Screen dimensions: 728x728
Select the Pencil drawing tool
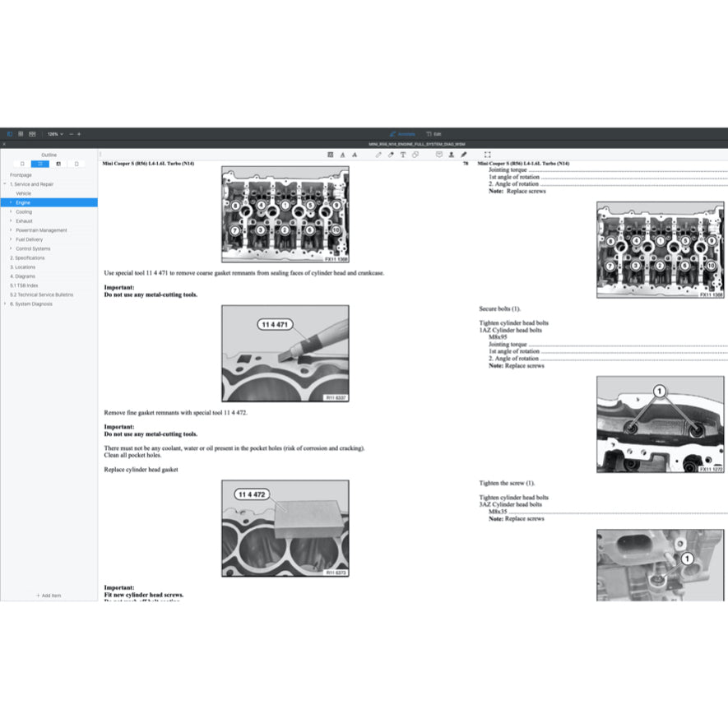pyautogui.click(x=378, y=153)
